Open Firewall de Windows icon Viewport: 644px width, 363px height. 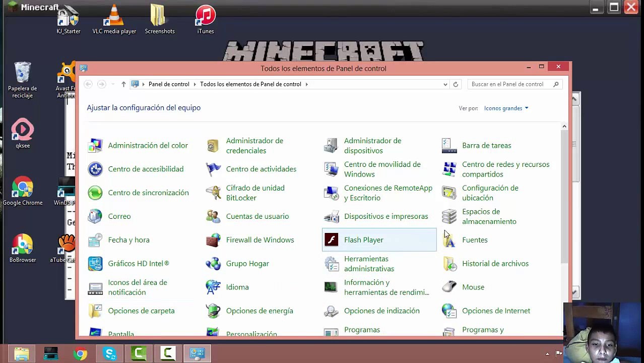pyautogui.click(x=213, y=240)
